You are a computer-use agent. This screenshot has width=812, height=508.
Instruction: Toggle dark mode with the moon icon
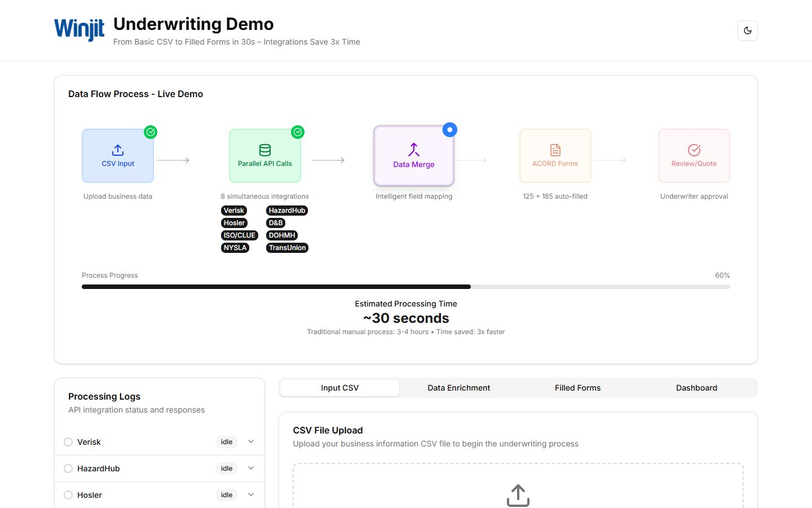[x=747, y=30]
